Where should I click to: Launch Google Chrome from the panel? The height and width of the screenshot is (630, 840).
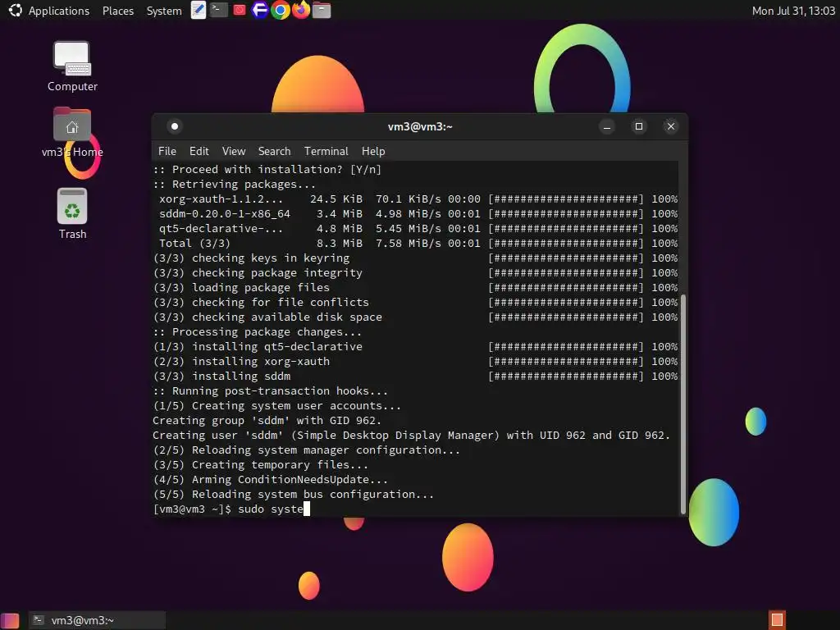281,10
